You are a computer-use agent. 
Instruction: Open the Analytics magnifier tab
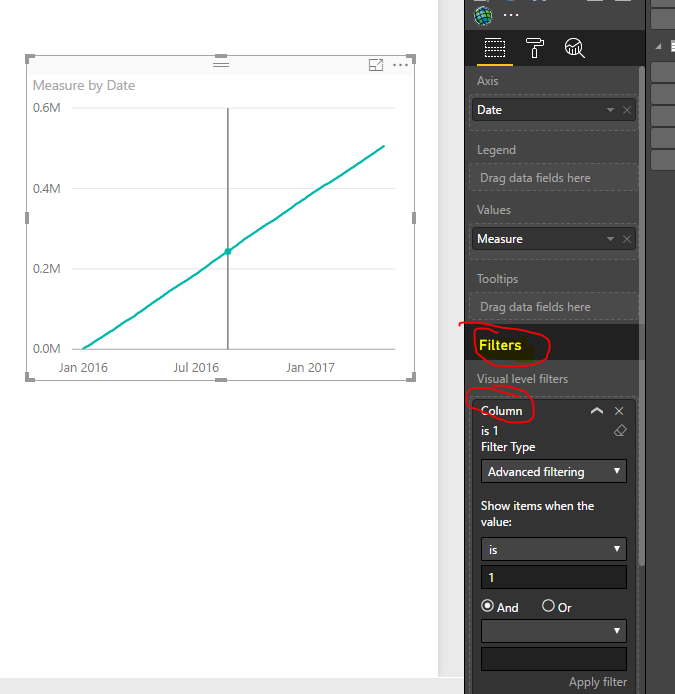point(575,48)
